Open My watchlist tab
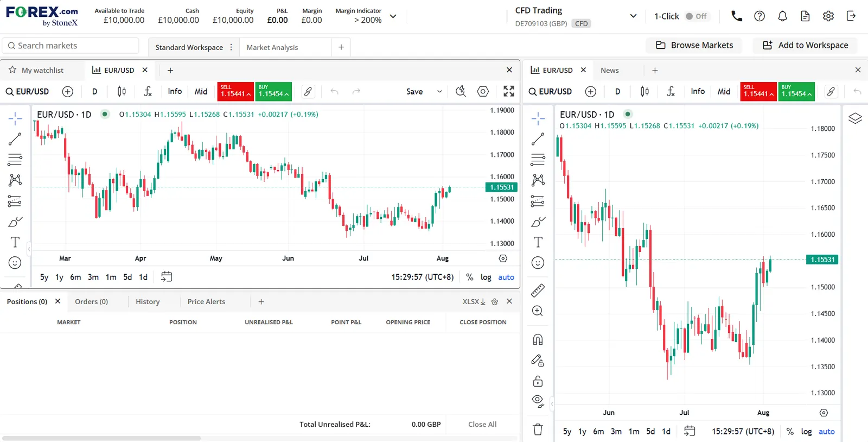The image size is (868, 442). coord(36,70)
